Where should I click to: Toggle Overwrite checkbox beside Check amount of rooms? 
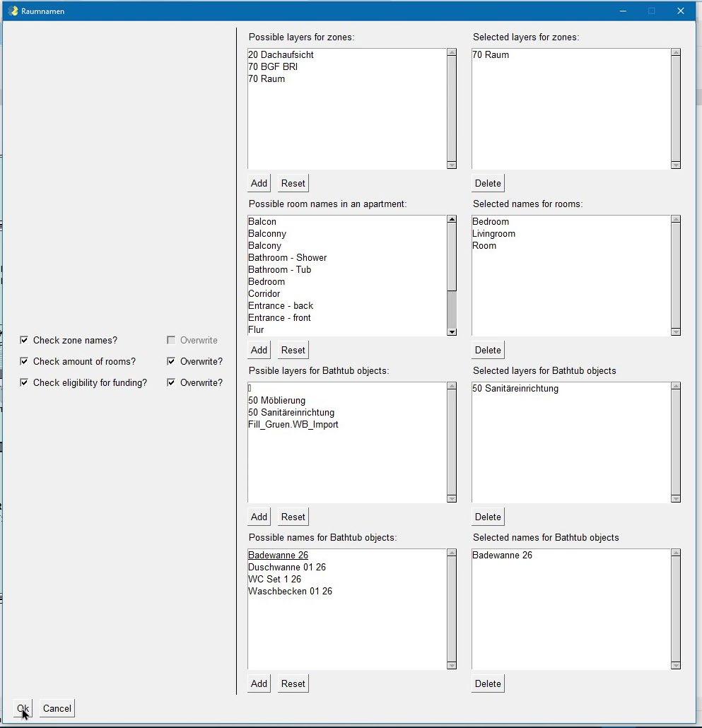(x=171, y=361)
